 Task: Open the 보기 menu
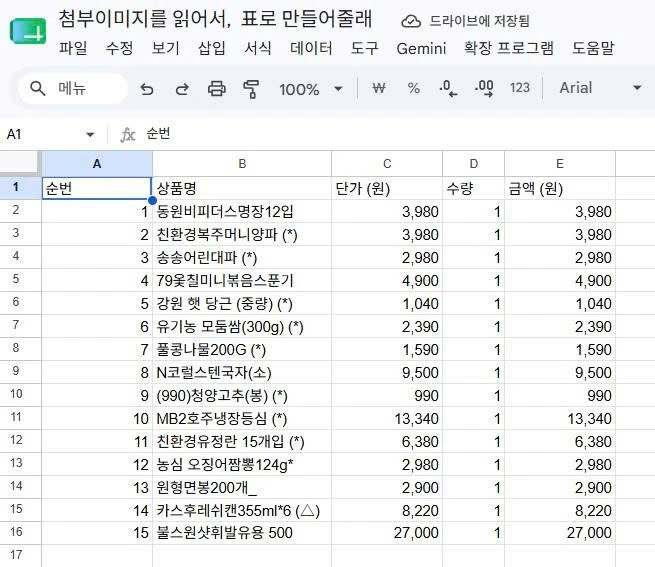pos(165,48)
